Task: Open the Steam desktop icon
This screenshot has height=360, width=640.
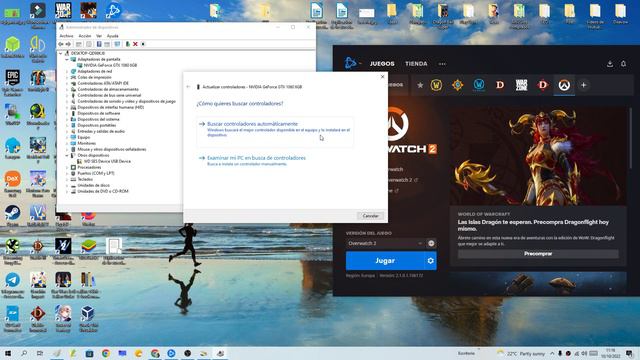Action: click(13, 216)
